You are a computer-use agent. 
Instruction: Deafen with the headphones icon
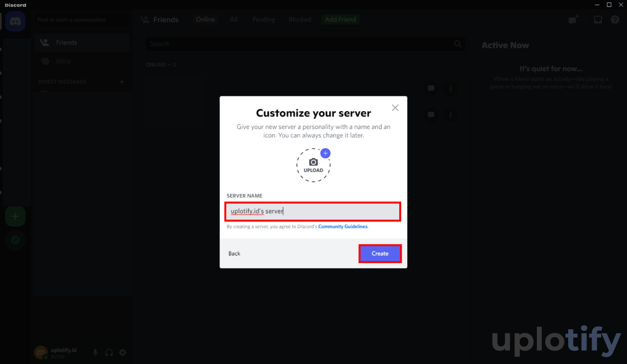pos(109,352)
